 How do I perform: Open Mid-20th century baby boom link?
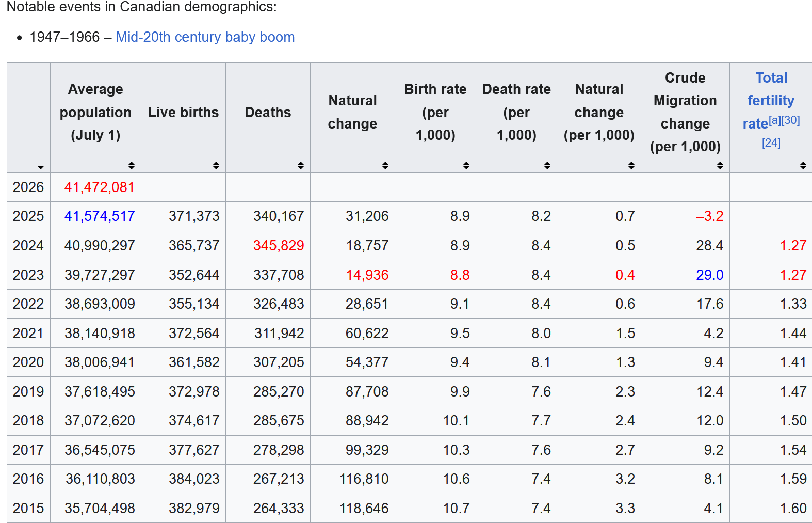point(205,37)
